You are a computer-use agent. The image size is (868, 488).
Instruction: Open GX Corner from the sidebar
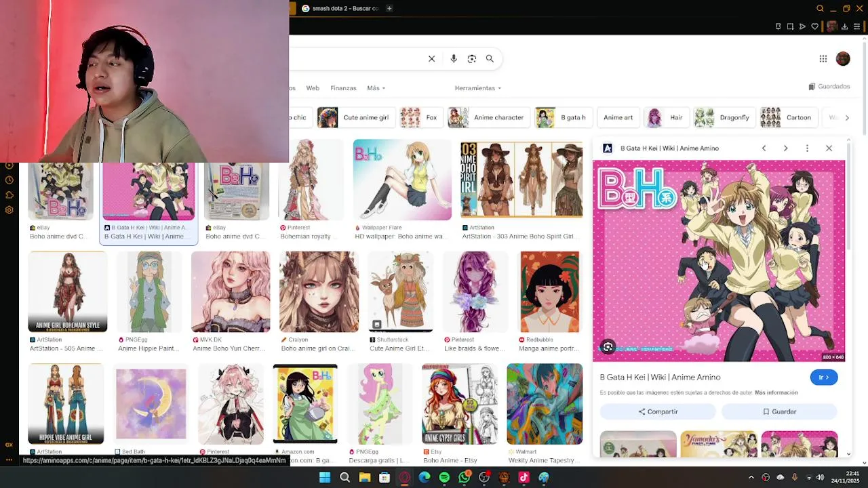point(9,445)
